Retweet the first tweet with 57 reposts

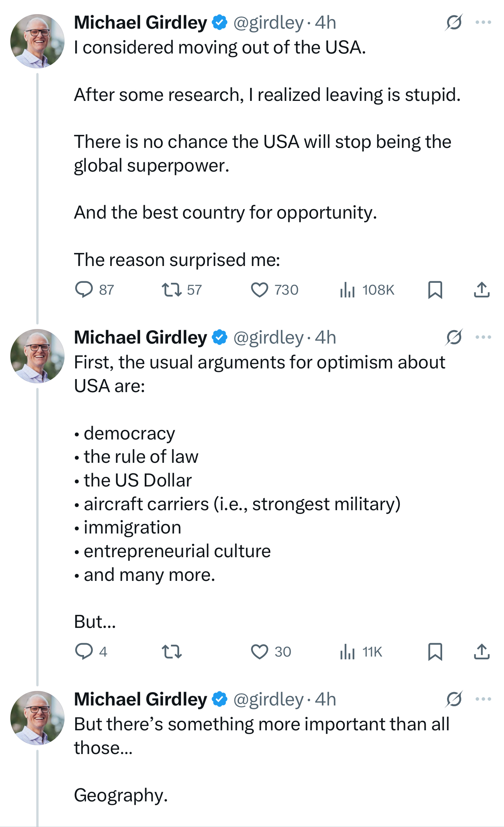[172, 290]
